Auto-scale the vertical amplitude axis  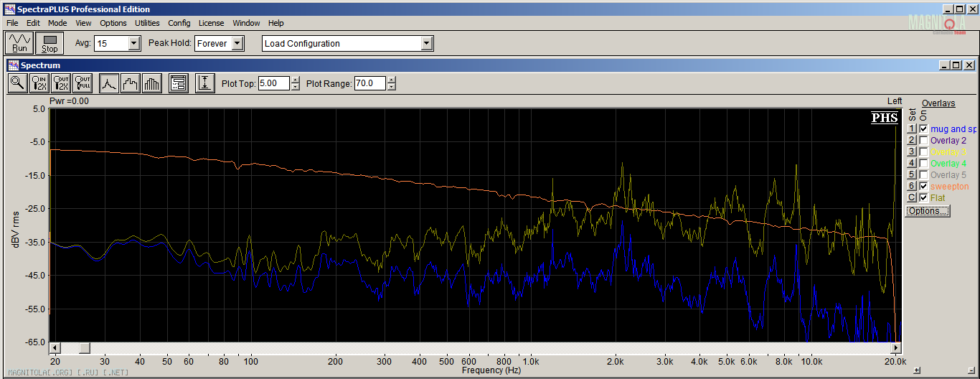[x=205, y=83]
